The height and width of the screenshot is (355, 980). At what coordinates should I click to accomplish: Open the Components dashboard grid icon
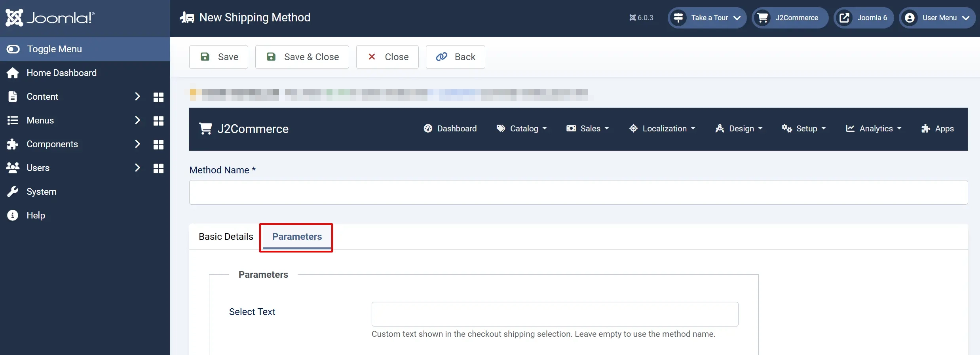[x=158, y=144]
